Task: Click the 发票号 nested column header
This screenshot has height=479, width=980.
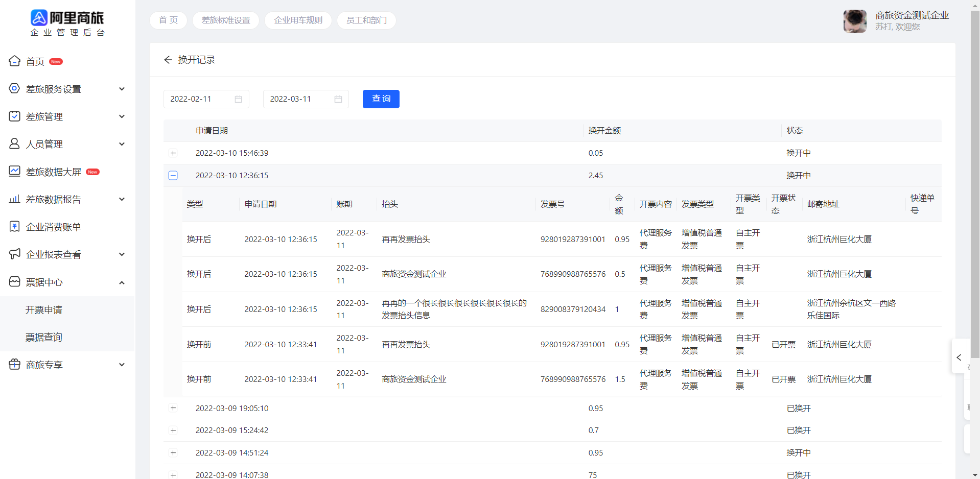Action: (553, 204)
